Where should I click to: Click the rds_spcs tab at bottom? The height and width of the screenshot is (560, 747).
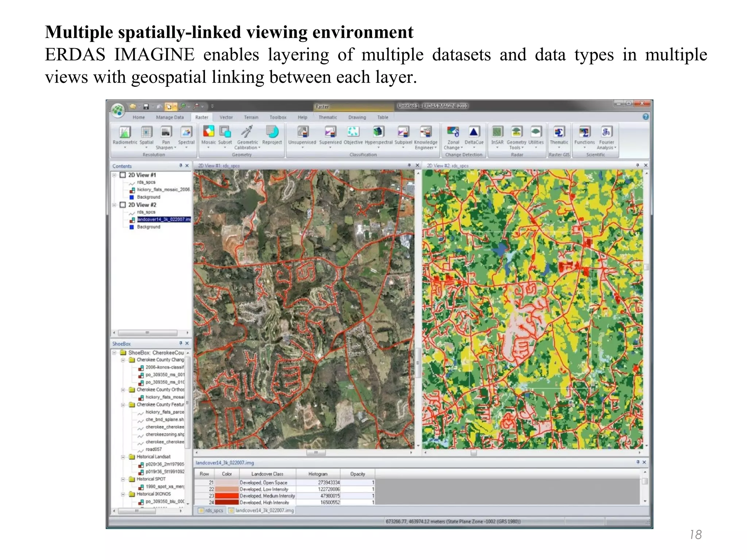click(211, 510)
